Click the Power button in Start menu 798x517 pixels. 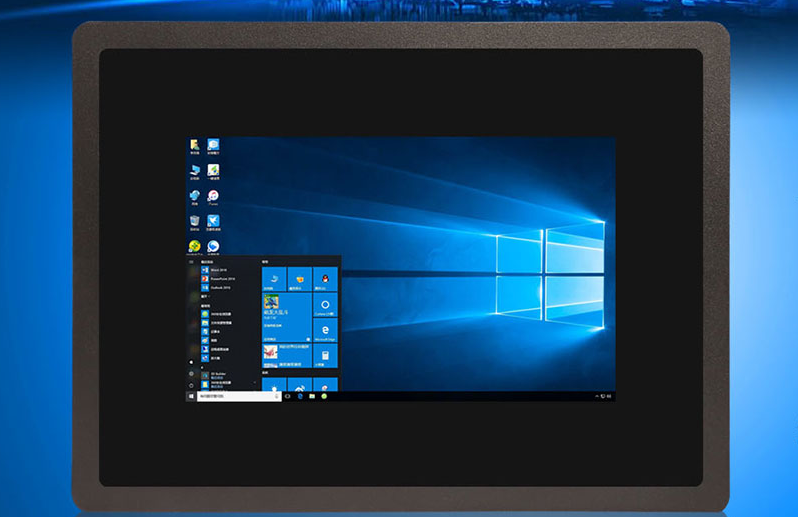[191, 384]
